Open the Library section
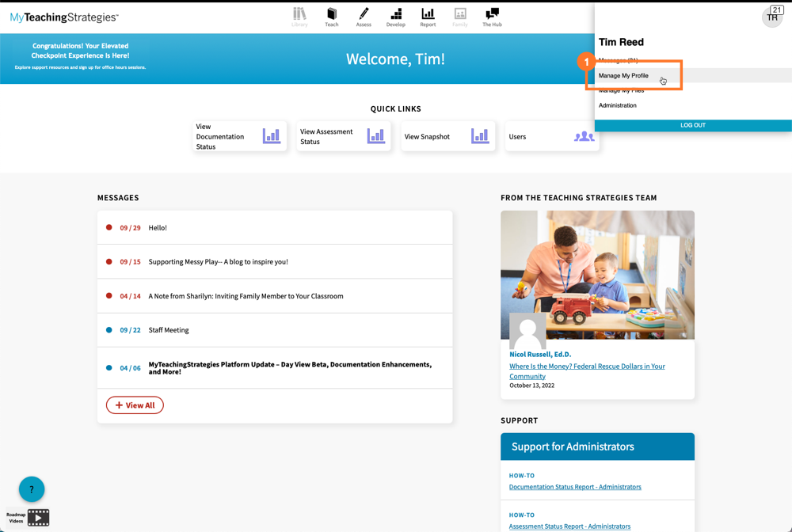The image size is (792, 532). pos(299,16)
